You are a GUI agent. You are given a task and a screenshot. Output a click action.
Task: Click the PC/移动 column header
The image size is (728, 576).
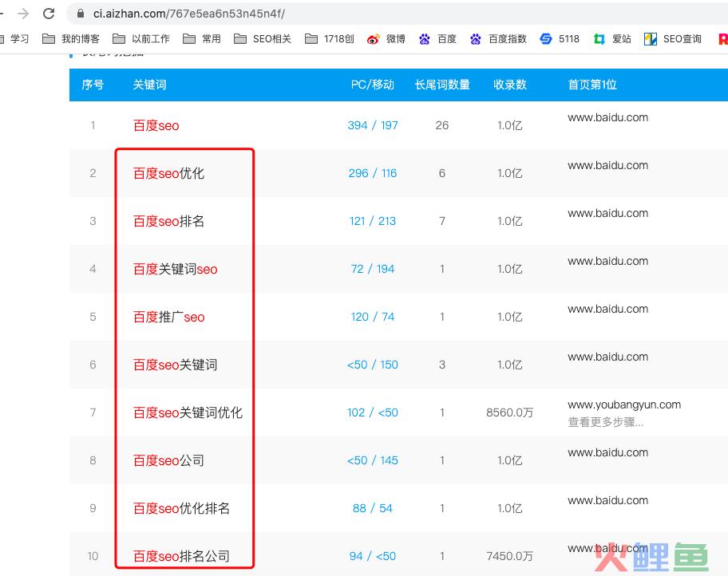point(372,85)
